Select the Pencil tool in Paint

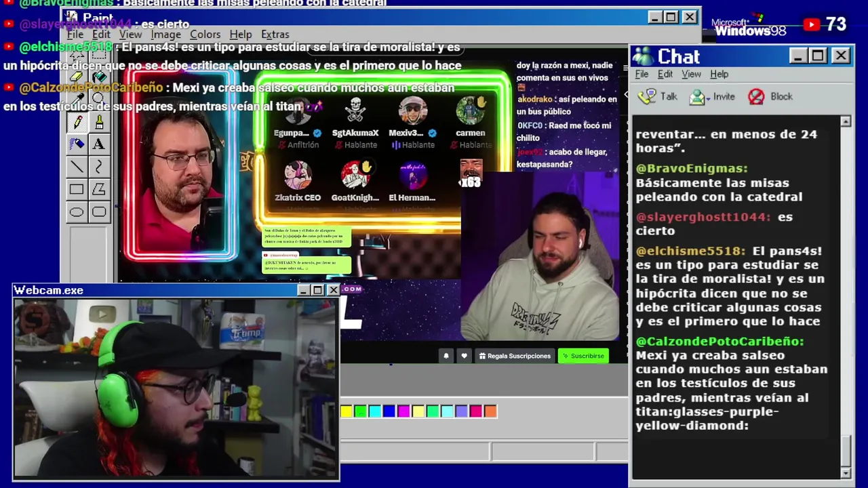pyautogui.click(x=77, y=122)
